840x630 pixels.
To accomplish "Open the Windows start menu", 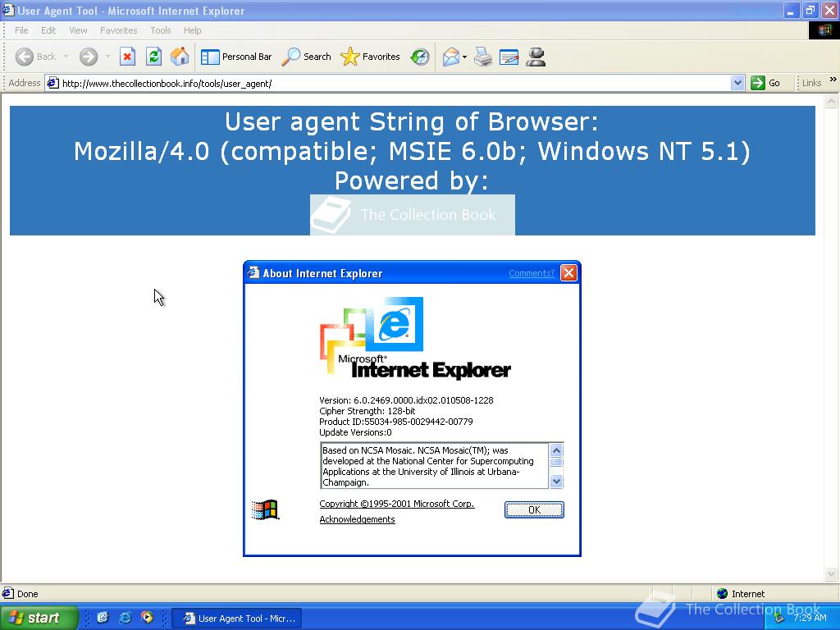I will tap(39, 618).
